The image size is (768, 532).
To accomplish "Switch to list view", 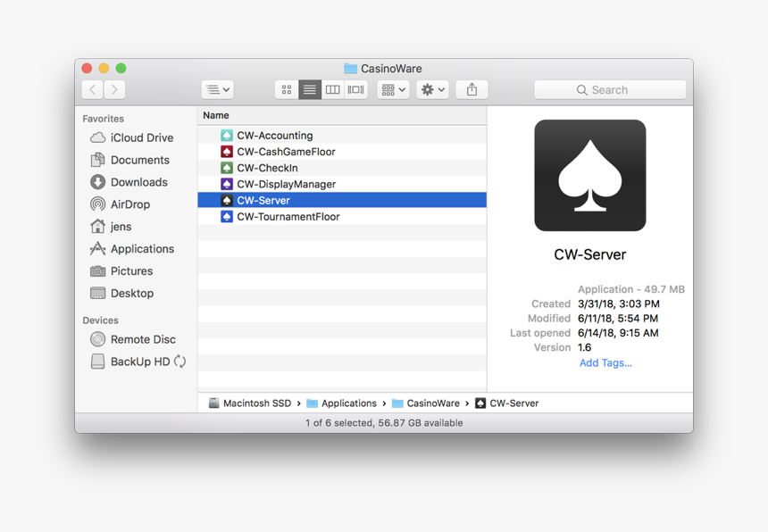I will point(310,89).
